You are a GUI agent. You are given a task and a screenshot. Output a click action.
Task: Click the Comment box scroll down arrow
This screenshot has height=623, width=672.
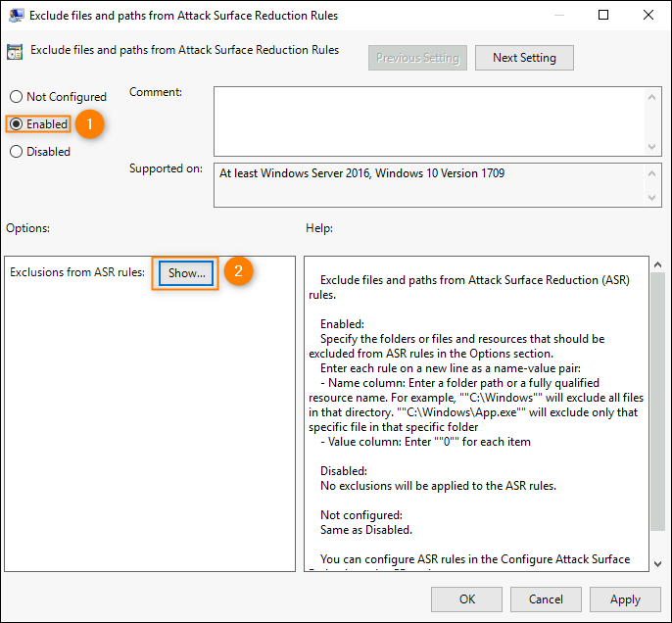(x=651, y=147)
